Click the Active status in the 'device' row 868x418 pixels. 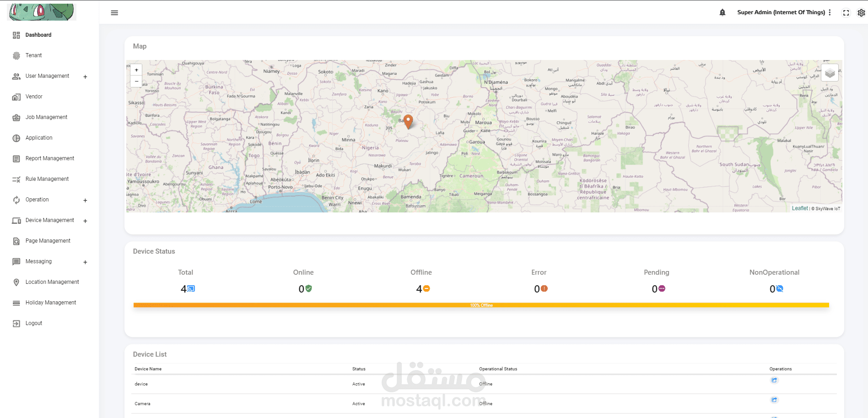point(359,384)
